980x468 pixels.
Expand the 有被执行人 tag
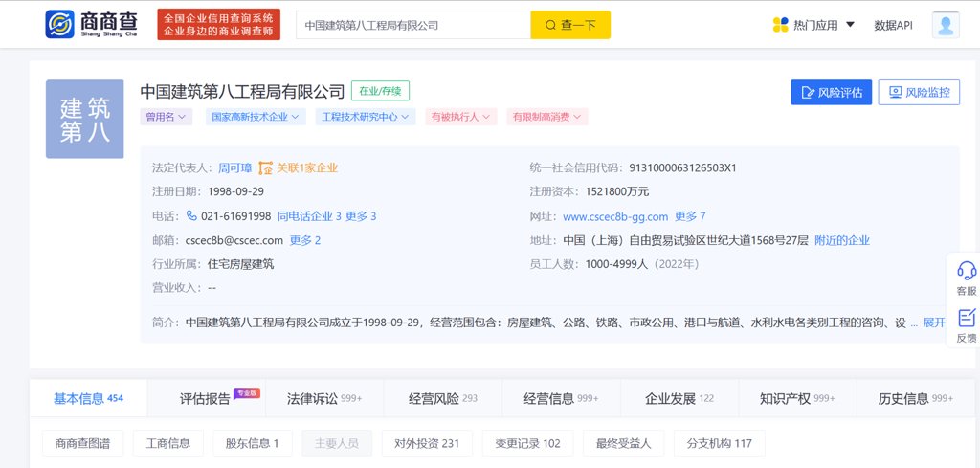[x=461, y=117]
